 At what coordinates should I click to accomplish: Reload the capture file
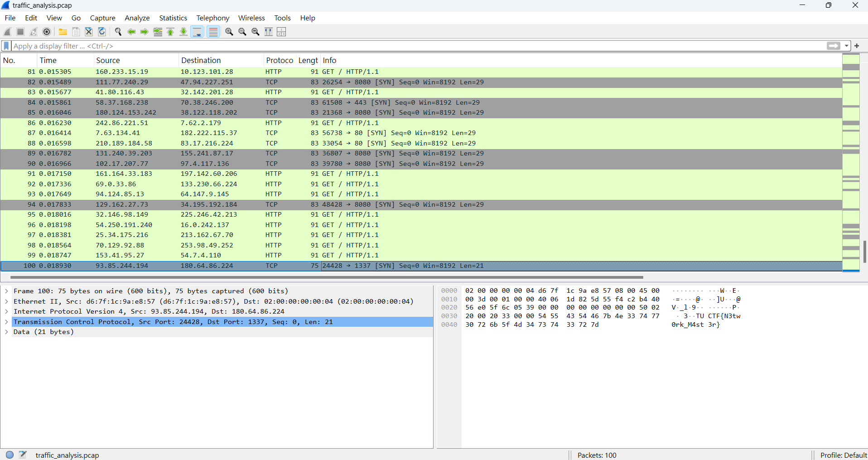click(102, 32)
